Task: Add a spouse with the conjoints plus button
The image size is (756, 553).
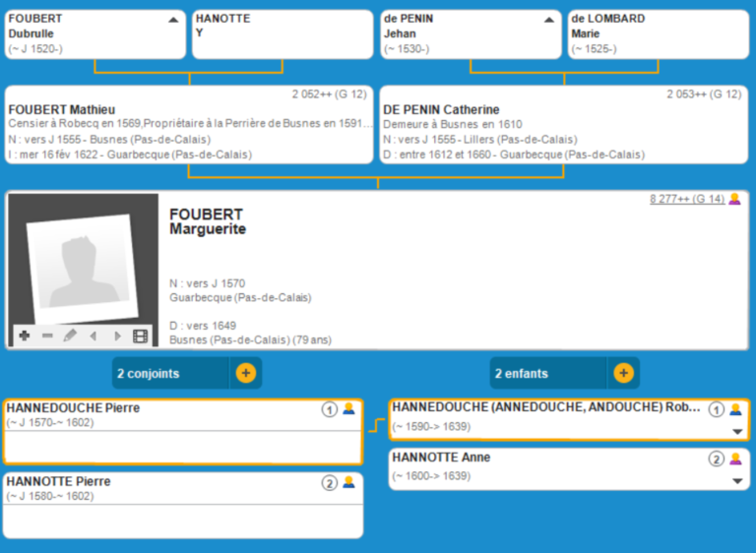Action: coord(245,373)
